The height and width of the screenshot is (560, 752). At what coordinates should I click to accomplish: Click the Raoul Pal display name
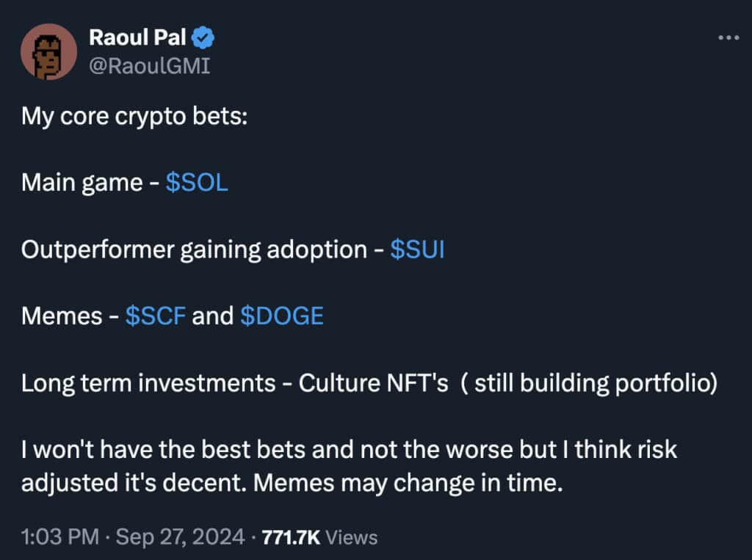tap(137, 37)
